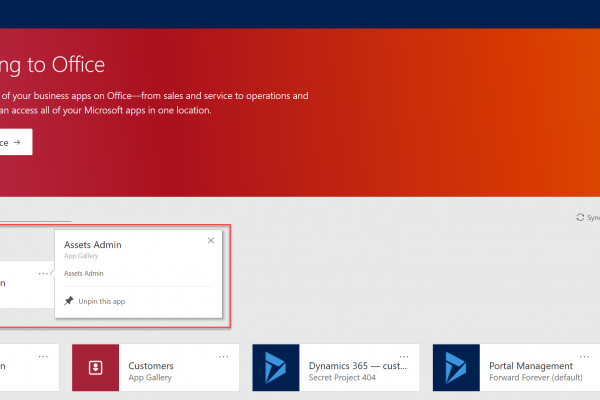Click the Assets Admin popup title
This screenshot has height=400, width=600.
93,245
